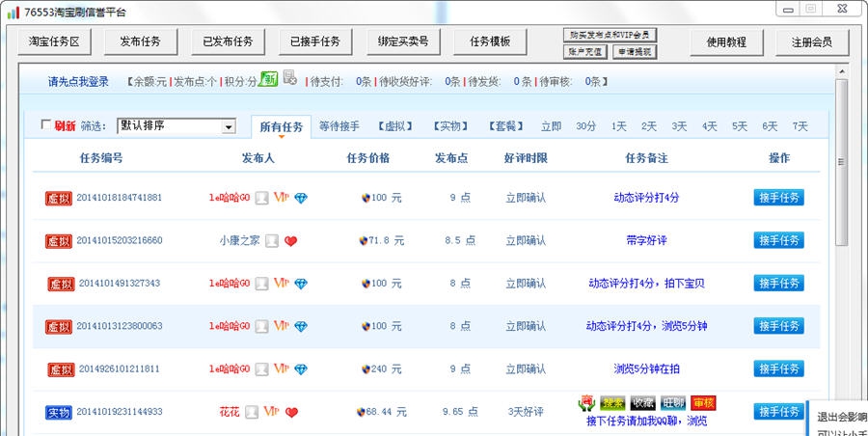868x436 pixels.
Task: Click blue diamond icon in task 2014101491327343 row
Action: click(301, 284)
